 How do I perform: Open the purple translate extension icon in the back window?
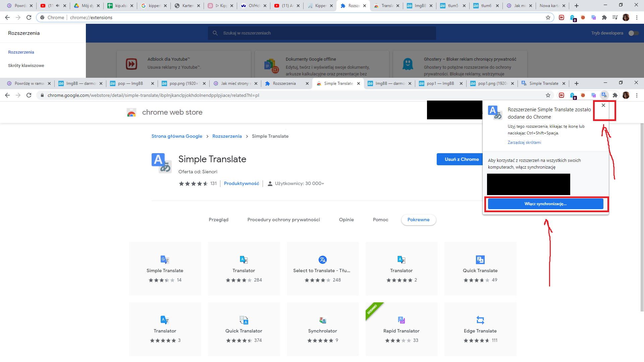tap(594, 17)
